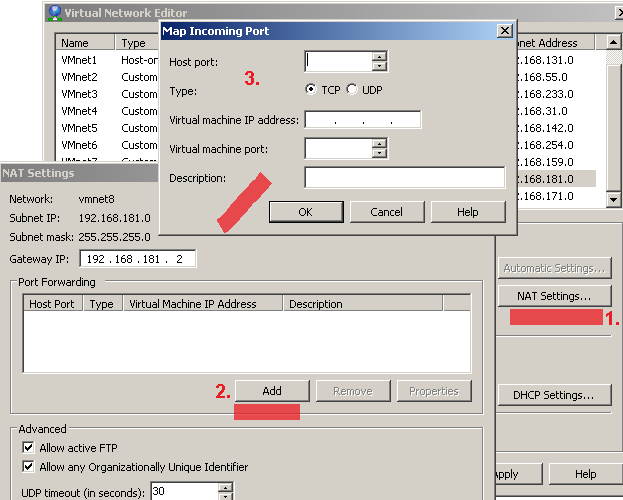Click Add in Port Forwarding section

pyautogui.click(x=272, y=391)
